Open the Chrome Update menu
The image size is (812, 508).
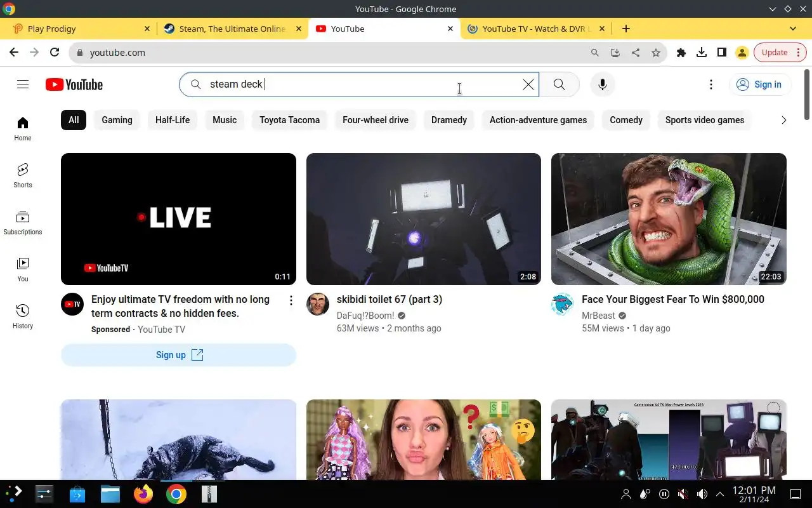pyautogui.click(x=780, y=53)
